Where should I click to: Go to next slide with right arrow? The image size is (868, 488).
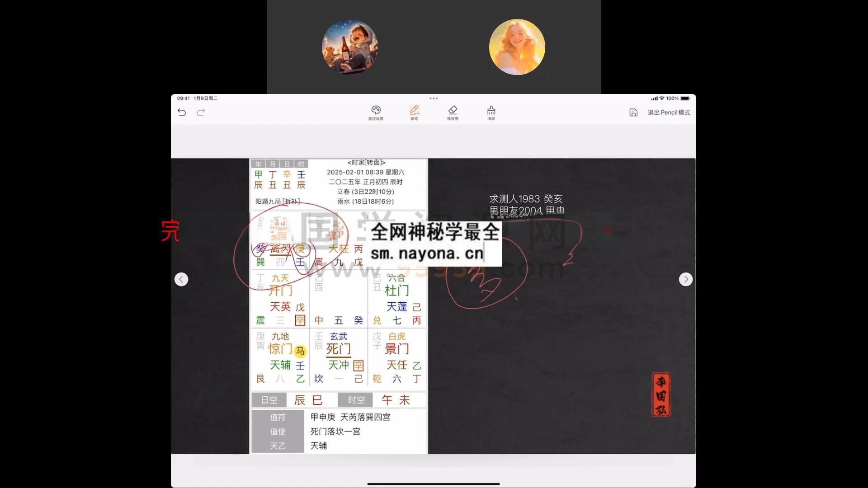(686, 279)
